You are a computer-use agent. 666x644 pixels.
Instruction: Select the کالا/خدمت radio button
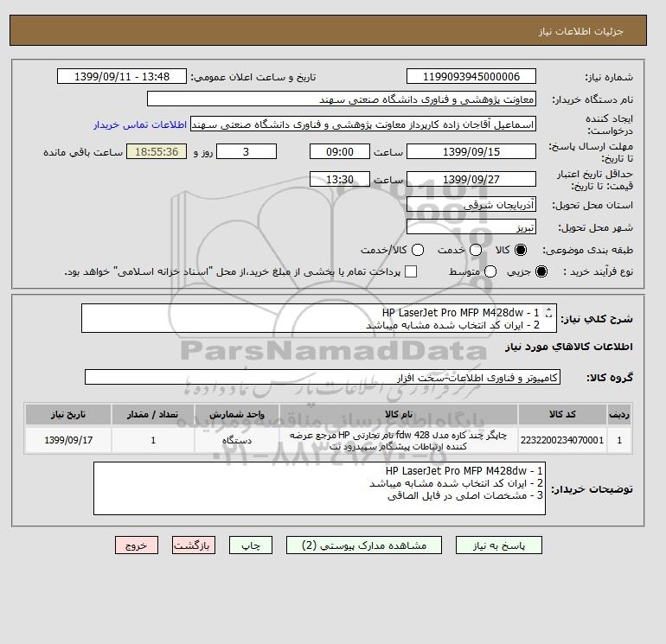point(418,250)
